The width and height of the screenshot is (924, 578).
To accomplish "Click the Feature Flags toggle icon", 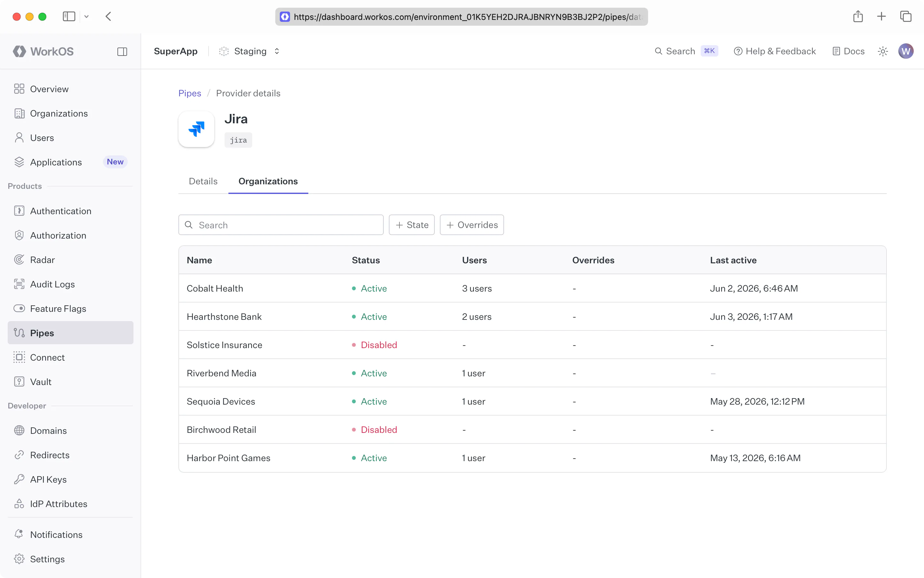I will tap(19, 309).
